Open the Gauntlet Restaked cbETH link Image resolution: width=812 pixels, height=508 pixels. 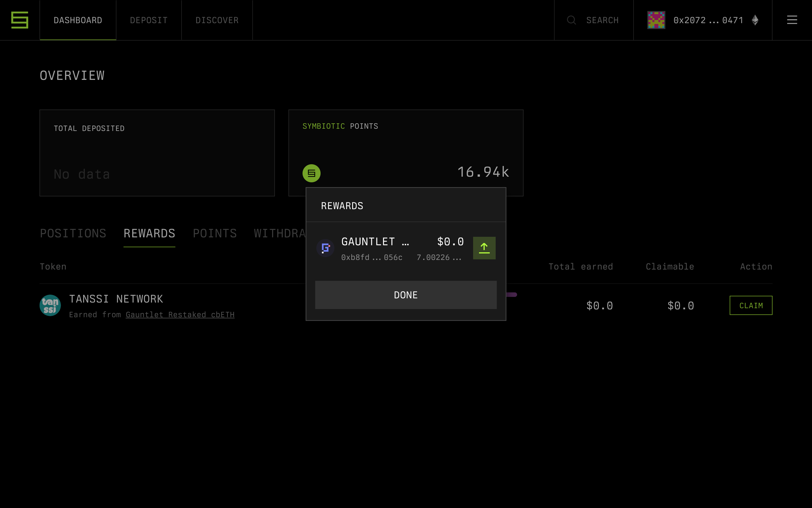click(180, 315)
